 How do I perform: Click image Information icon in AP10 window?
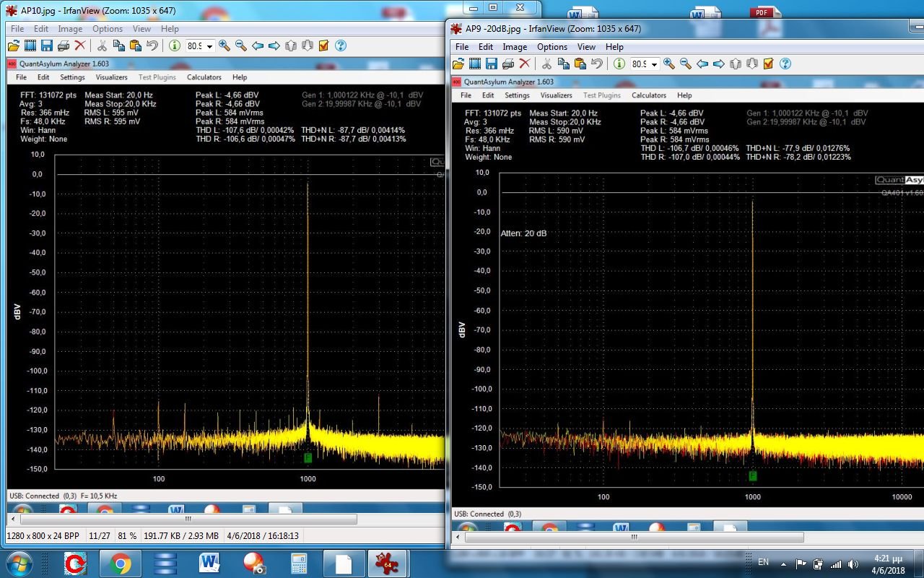pyautogui.click(x=175, y=46)
